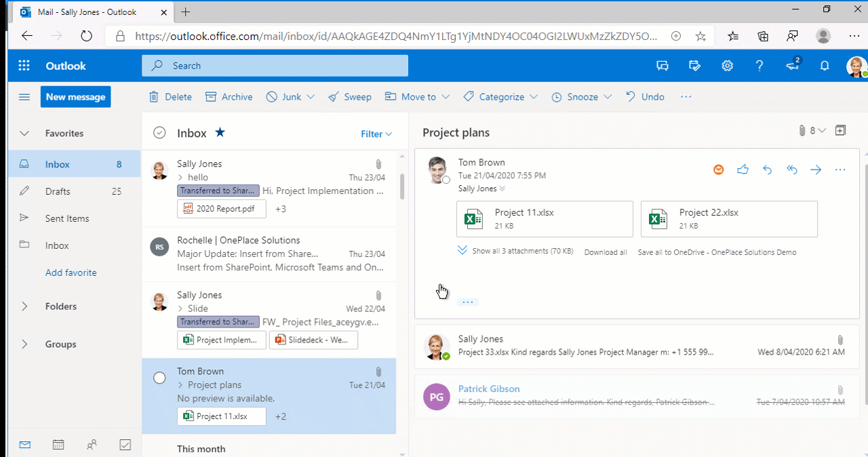Click Undo in the toolbar
The height and width of the screenshot is (457, 868).
coord(645,97)
